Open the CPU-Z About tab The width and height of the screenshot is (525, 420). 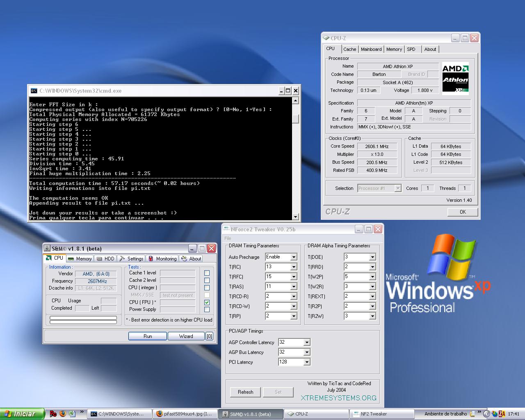tap(430, 49)
